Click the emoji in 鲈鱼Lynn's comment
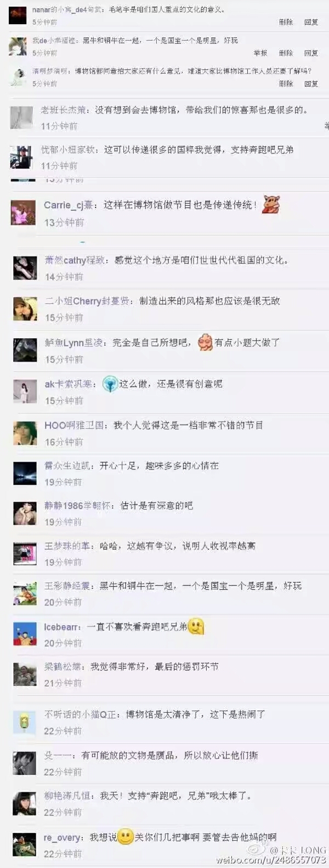This screenshot has width=329, height=868. coord(205,342)
